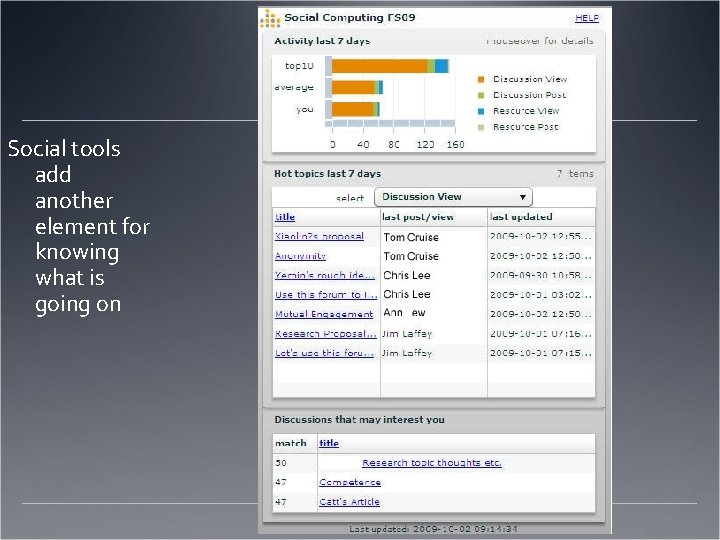Open Research Proposal topic link
Screen dimensions: 720x540
coord(326,334)
